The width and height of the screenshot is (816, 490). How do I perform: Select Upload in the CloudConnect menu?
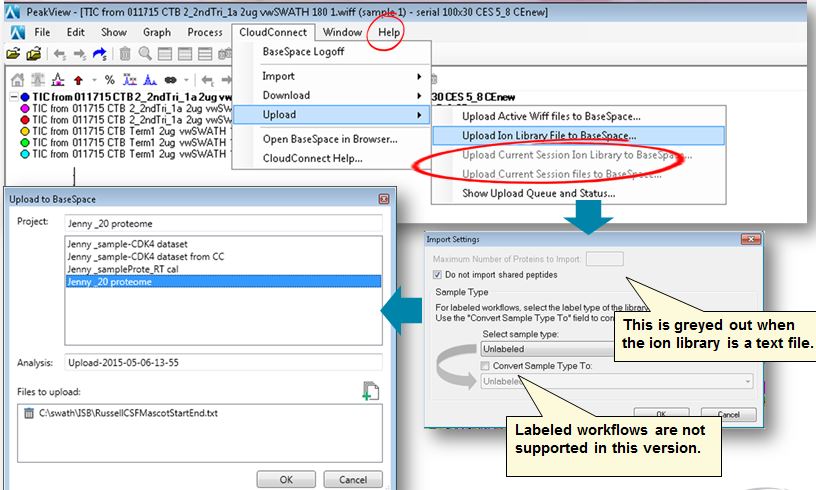[332, 115]
